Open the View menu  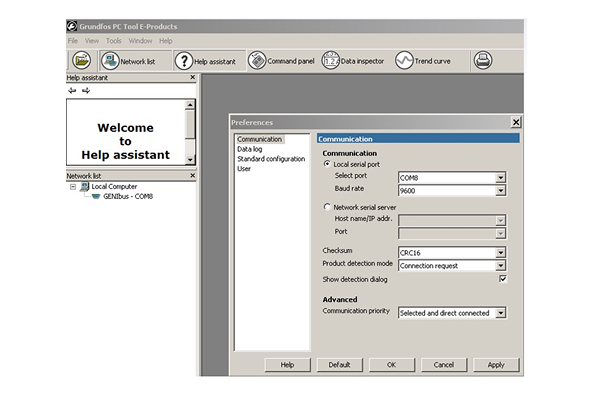click(92, 41)
